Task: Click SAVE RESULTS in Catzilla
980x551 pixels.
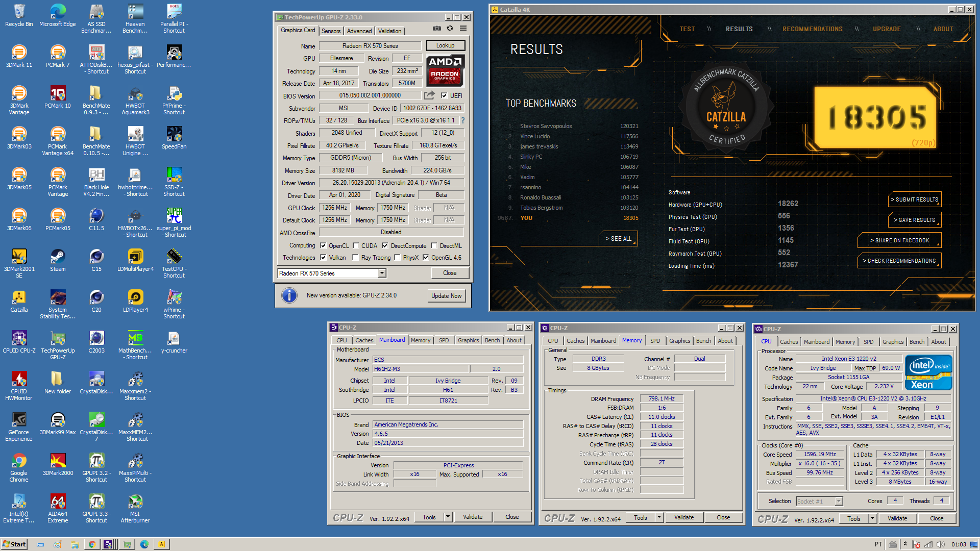Action: click(915, 220)
